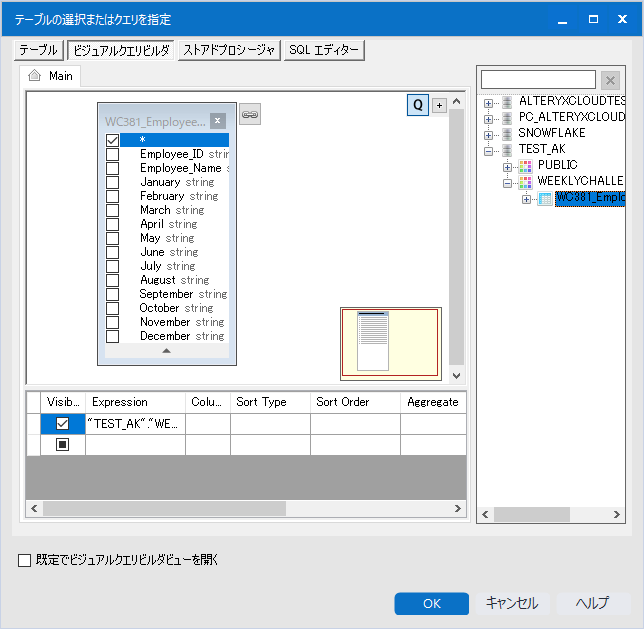Click the link icon beside the table box
The height and width of the screenshot is (629, 644).
tap(250, 115)
